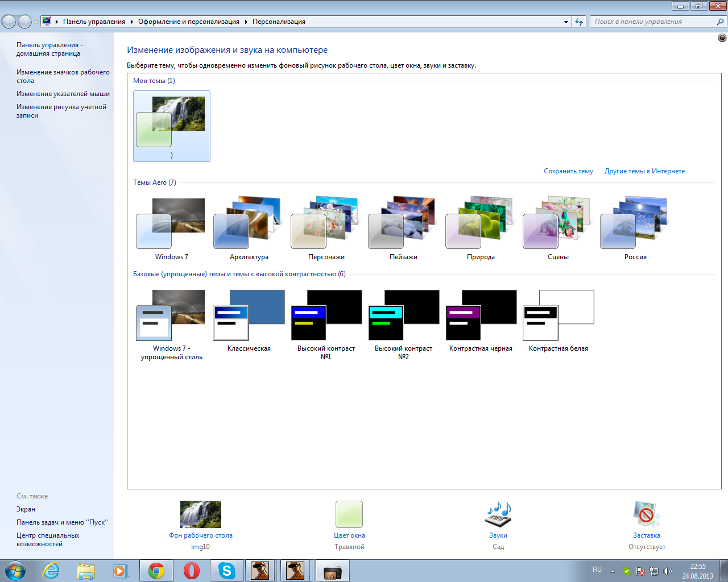The height and width of the screenshot is (582, 728).
Task: Open Изменение рисунка учетной записи
Action: (61, 111)
